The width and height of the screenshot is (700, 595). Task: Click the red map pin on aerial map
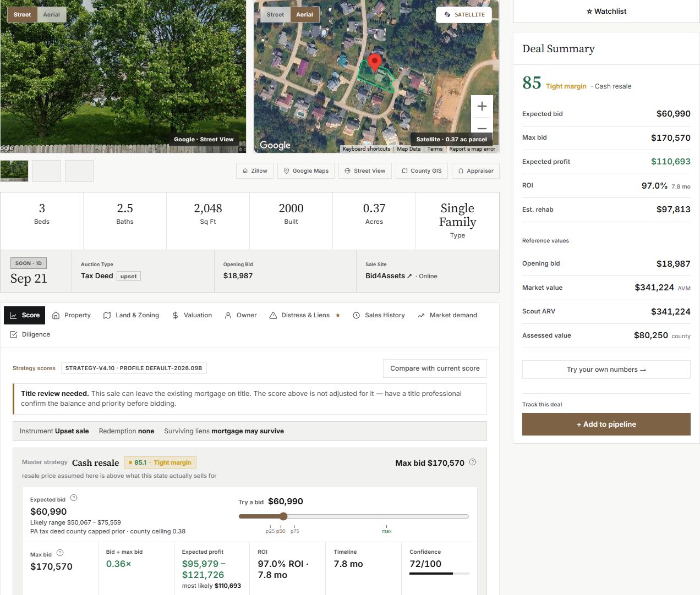(x=375, y=64)
